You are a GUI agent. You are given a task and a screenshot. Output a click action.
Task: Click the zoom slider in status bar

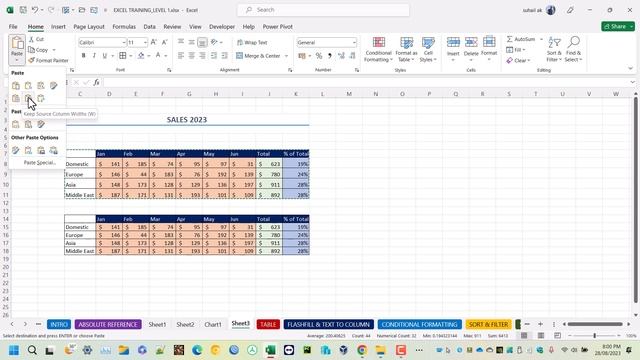pos(594,336)
